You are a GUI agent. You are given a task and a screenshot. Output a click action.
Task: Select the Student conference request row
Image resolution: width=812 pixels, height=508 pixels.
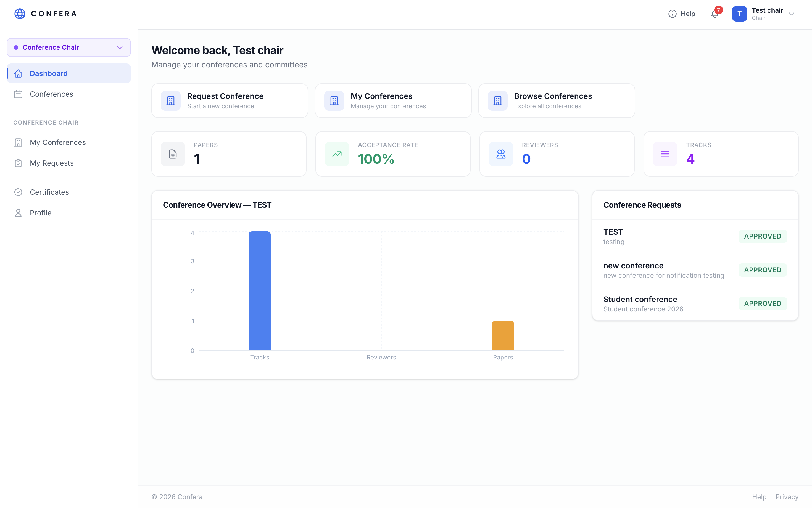point(695,304)
